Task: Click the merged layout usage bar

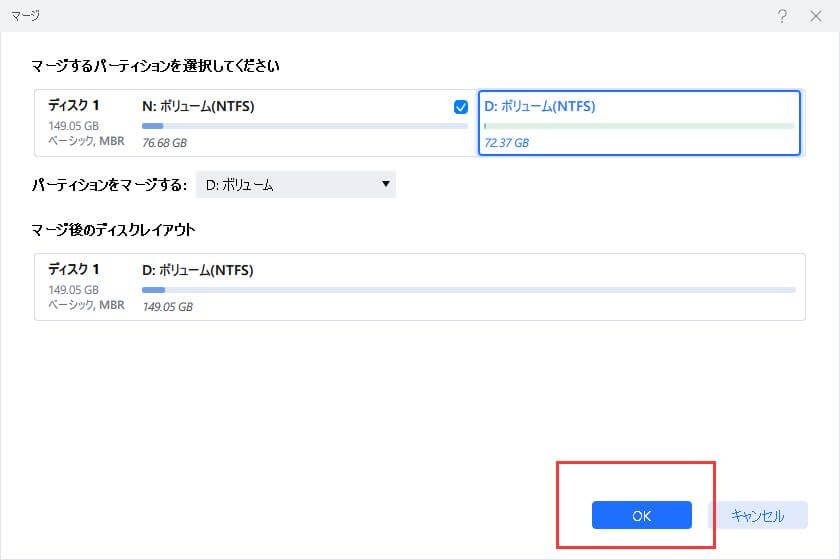Action: click(x=469, y=290)
